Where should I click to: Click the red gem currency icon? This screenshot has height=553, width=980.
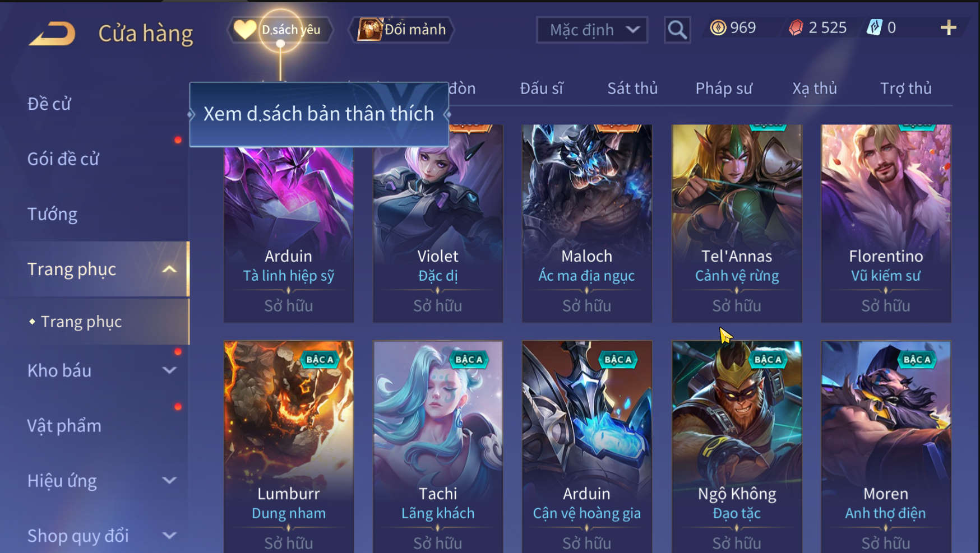pyautogui.click(x=796, y=27)
